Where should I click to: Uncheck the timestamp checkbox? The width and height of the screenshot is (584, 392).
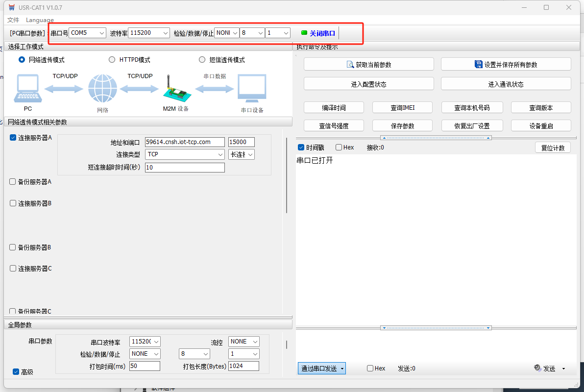pyautogui.click(x=301, y=147)
